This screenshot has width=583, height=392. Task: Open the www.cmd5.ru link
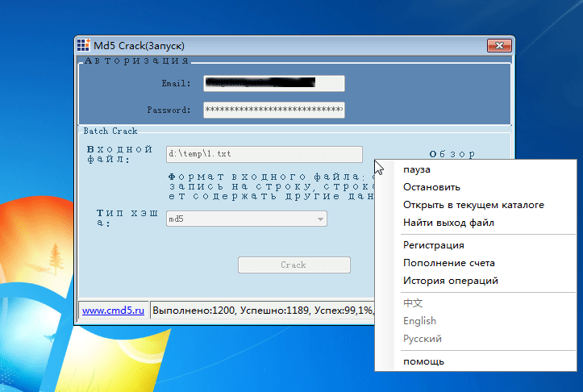pos(113,311)
